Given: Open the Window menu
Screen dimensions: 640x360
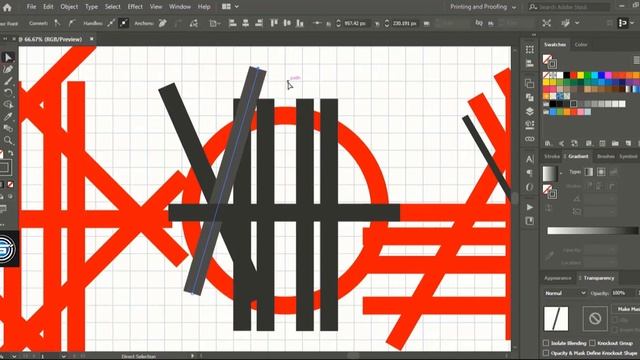Looking at the screenshot, I should (180, 7).
